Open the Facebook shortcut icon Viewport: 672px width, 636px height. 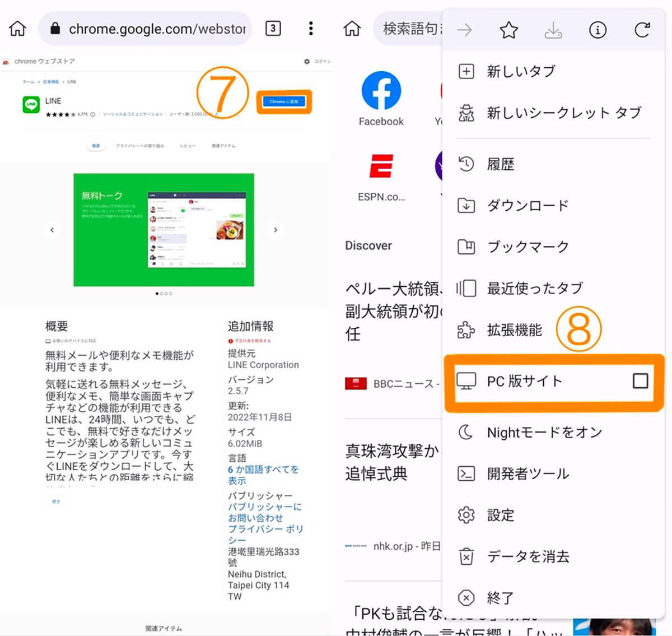click(x=381, y=90)
